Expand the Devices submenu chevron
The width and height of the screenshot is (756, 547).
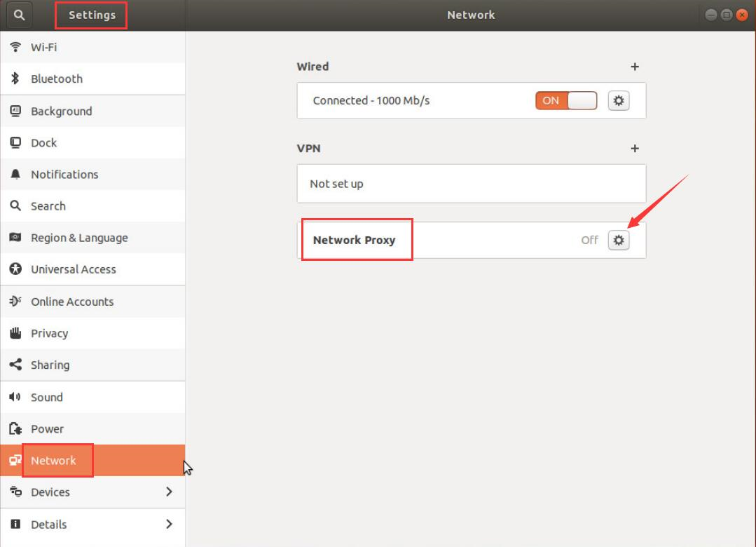[x=169, y=492]
